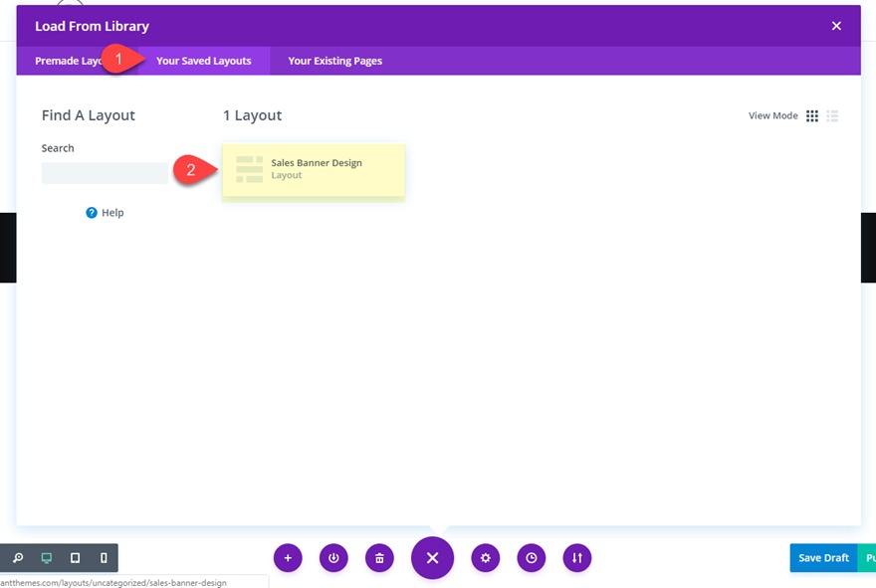Click the layout Search input field
This screenshot has height=588, width=876.
[x=105, y=173]
